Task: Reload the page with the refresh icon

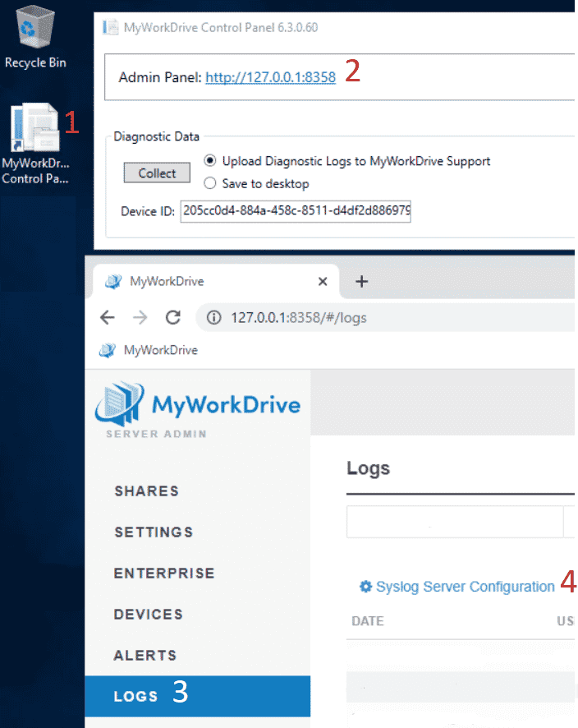Action: (172, 317)
